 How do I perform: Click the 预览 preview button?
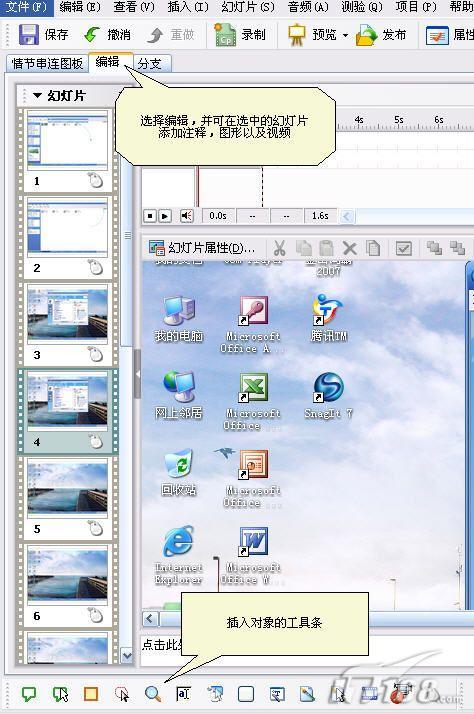pos(312,35)
